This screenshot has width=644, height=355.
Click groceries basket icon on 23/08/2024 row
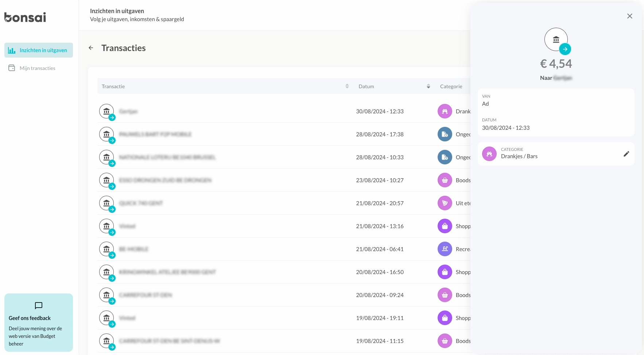(445, 180)
